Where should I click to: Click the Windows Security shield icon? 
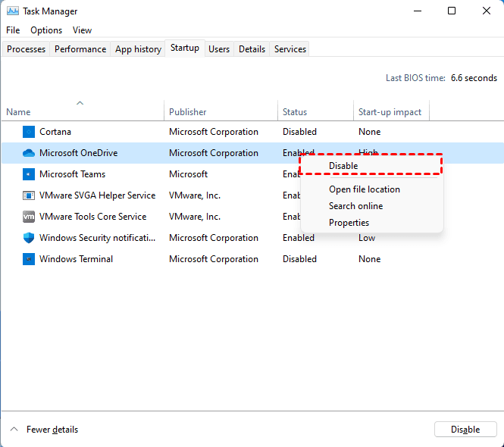coord(29,238)
